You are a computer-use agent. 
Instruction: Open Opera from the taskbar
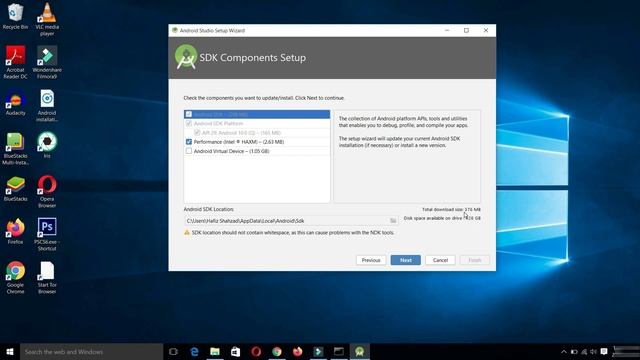256,351
